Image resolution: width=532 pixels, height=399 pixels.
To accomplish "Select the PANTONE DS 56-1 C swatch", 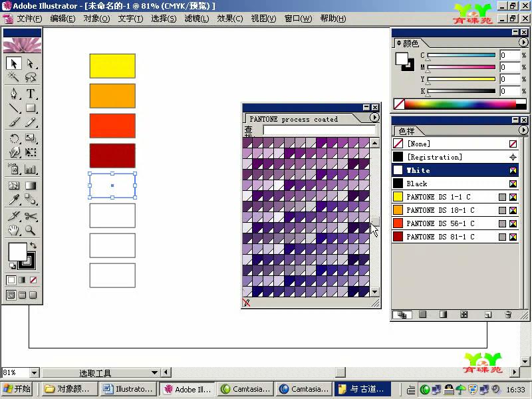I will tap(456, 223).
